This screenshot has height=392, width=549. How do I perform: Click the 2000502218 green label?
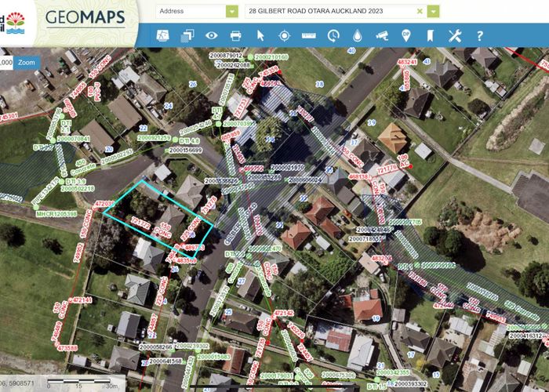click(78, 189)
